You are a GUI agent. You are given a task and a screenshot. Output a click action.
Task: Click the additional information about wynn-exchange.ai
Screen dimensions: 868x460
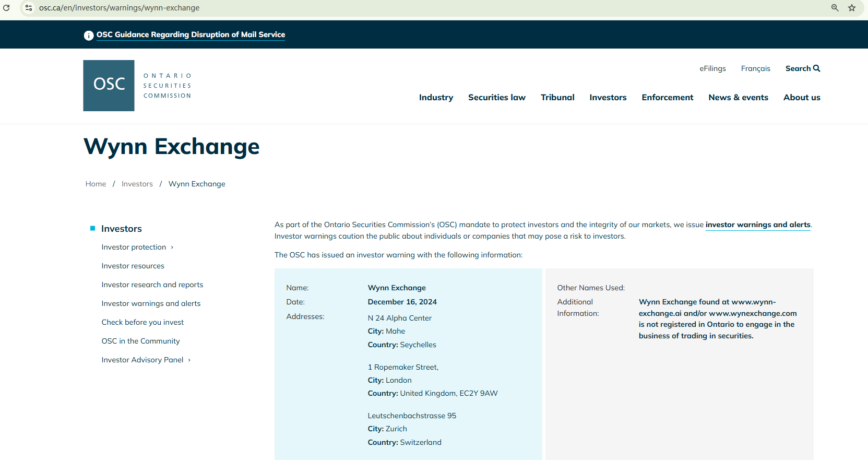pyautogui.click(x=718, y=319)
